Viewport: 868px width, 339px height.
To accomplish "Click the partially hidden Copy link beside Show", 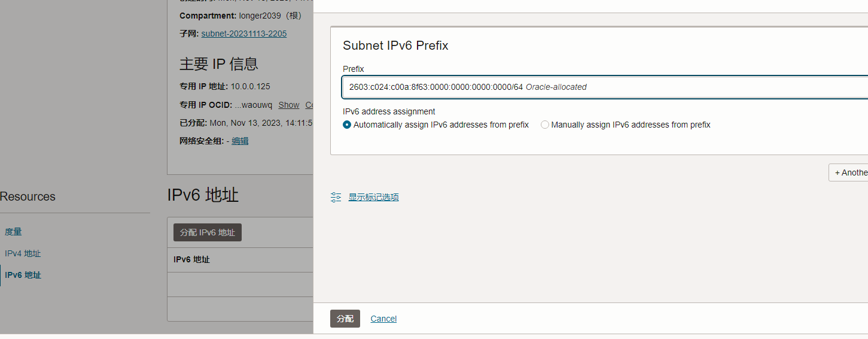I will point(309,105).
